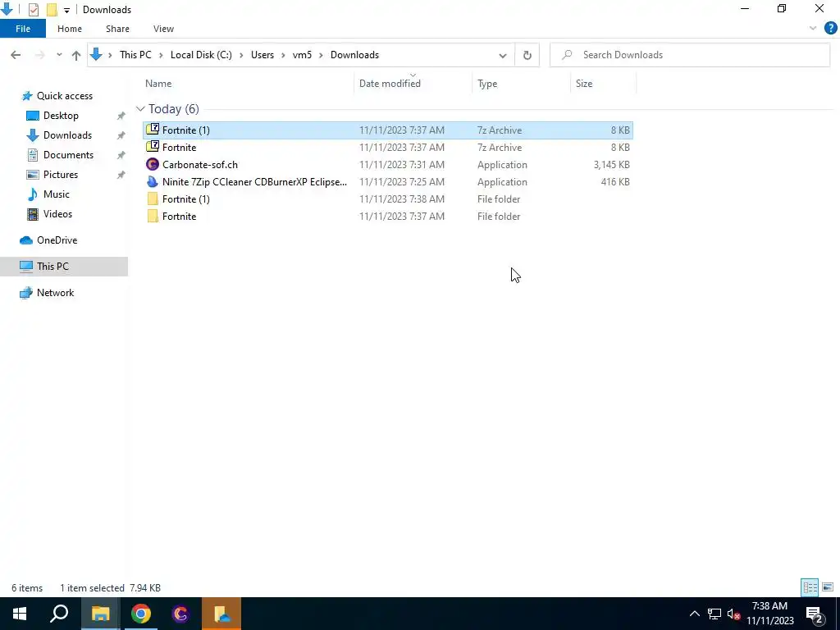The height and width of the screenshot is (630, 840).
Task: Select the Ninite 7Zip CCleaner installer icon
Action: click(x=153, y=181)
